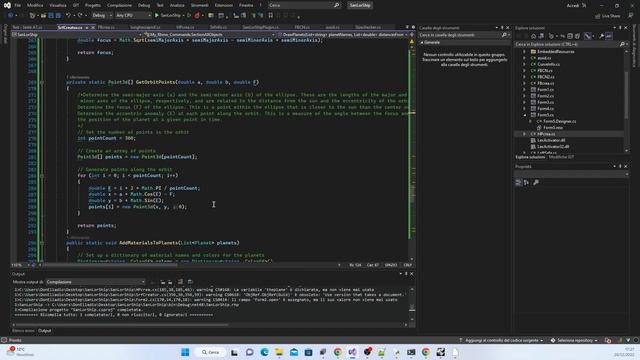Open the Compilazione menu
This screenshot has width=640, height=360.
point(119,5)
